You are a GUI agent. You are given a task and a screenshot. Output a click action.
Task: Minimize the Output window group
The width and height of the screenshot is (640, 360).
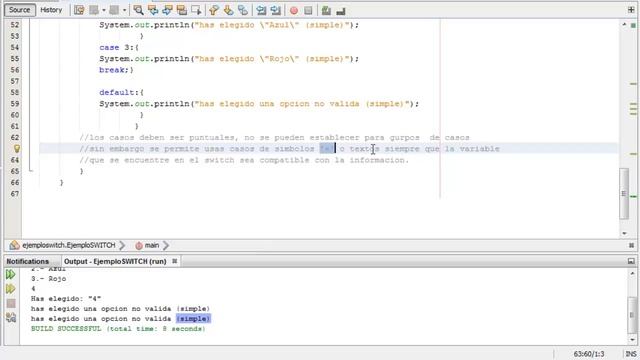tap(631, 261)
